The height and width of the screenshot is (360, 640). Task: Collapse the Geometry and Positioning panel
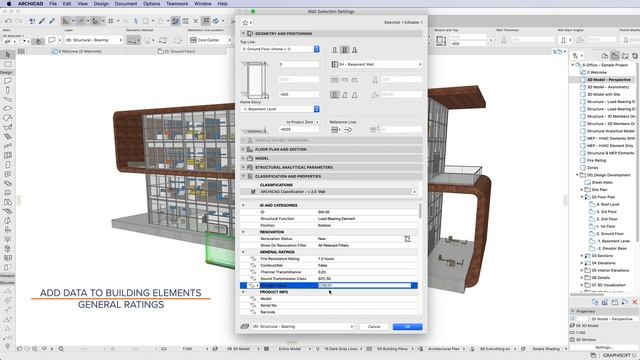[x=243, y=33]
